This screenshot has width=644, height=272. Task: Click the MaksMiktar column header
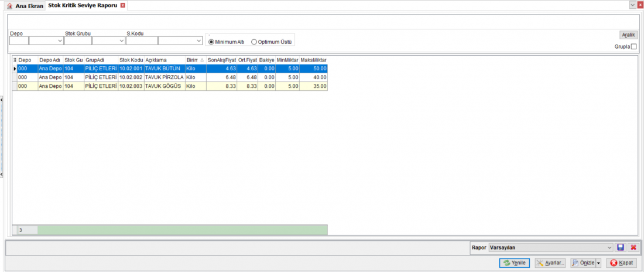314,60
